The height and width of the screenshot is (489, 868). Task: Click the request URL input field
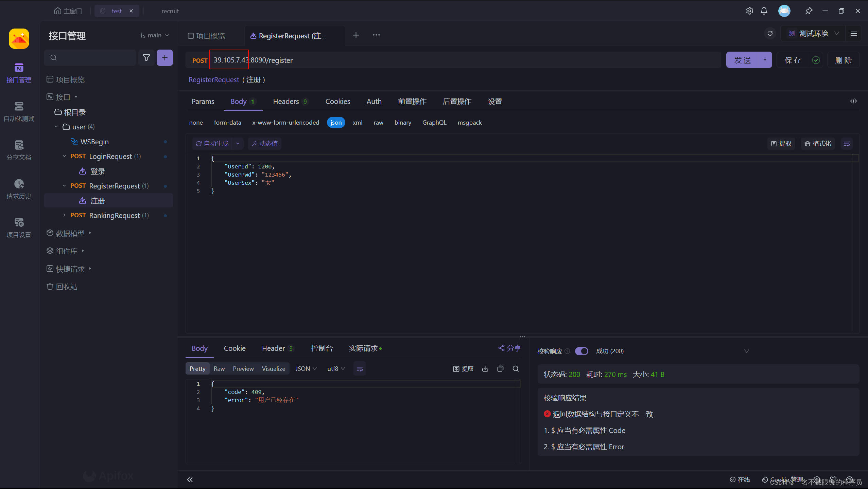click(x=465, y=60)
